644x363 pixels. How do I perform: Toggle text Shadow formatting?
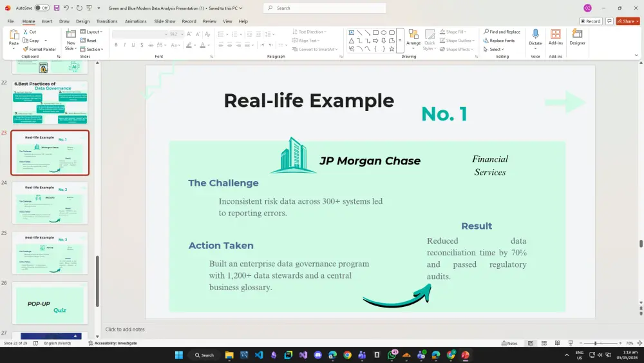142,44
